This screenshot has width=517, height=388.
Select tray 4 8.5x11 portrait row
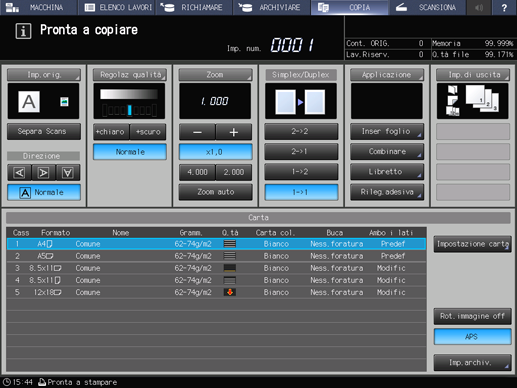coord(216,280)
